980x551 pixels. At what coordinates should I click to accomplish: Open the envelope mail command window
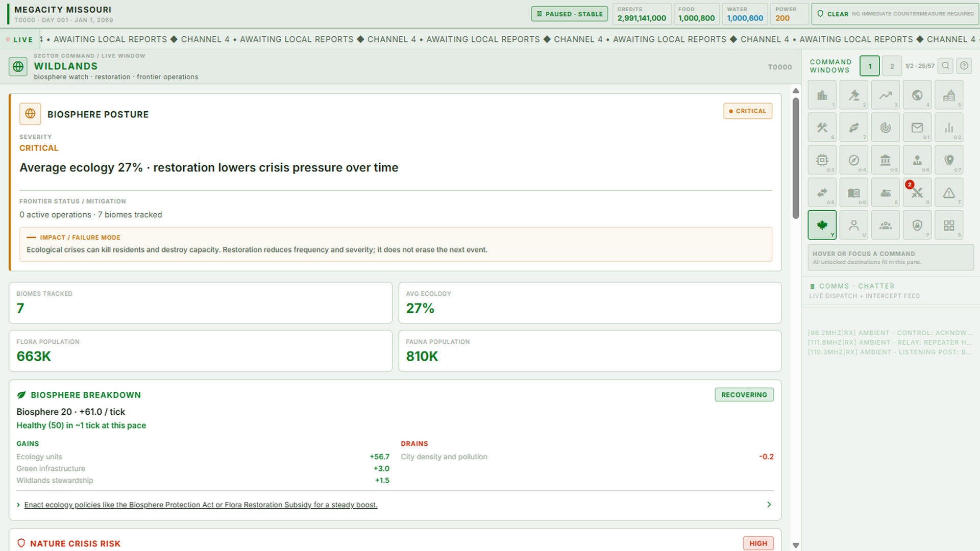click(x=917, y=128)
